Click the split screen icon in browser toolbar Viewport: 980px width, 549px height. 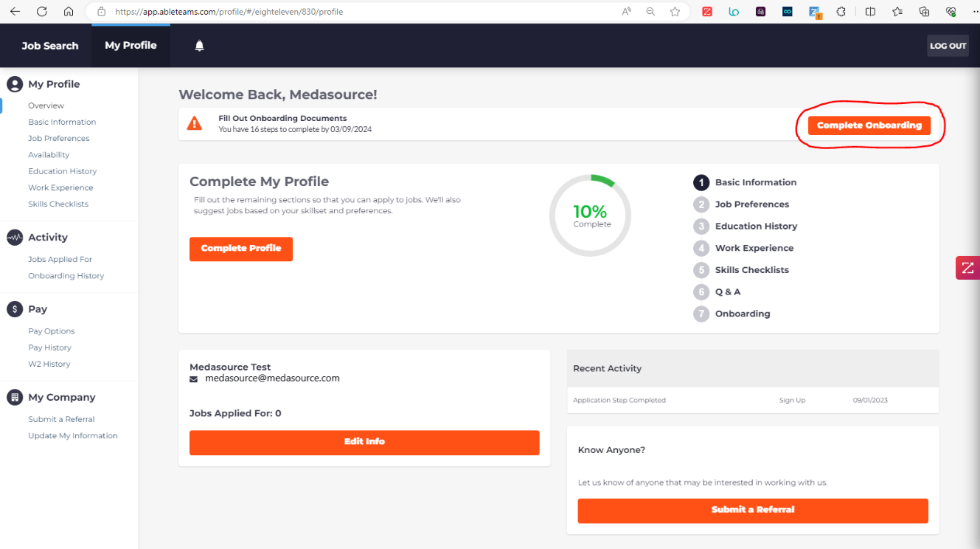[870, 12]
